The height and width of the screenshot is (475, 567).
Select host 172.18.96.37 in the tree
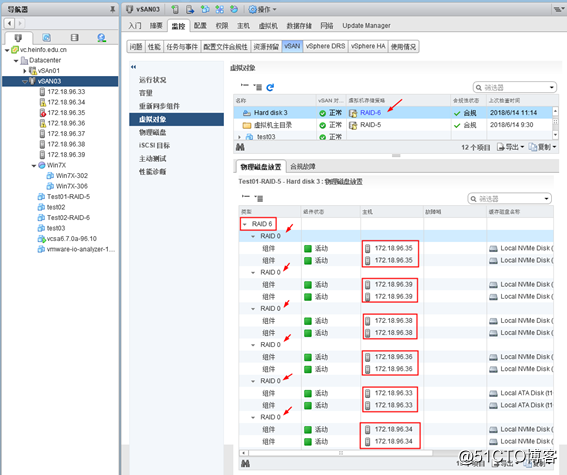pos(66,134)
